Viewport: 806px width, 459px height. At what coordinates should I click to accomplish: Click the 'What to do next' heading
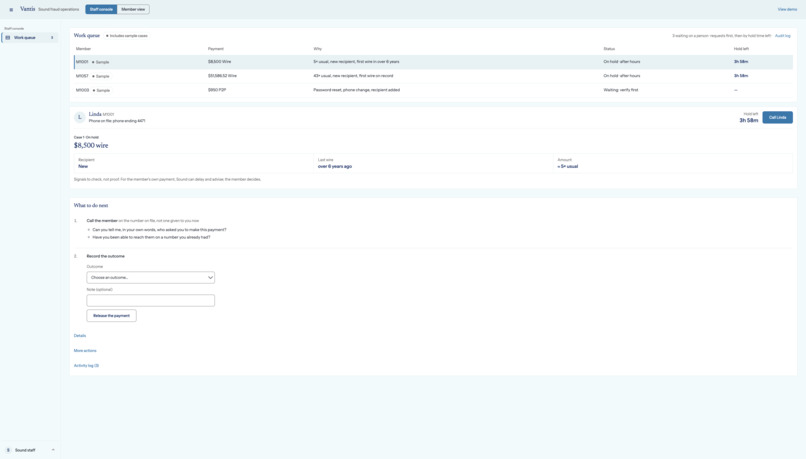90,206
